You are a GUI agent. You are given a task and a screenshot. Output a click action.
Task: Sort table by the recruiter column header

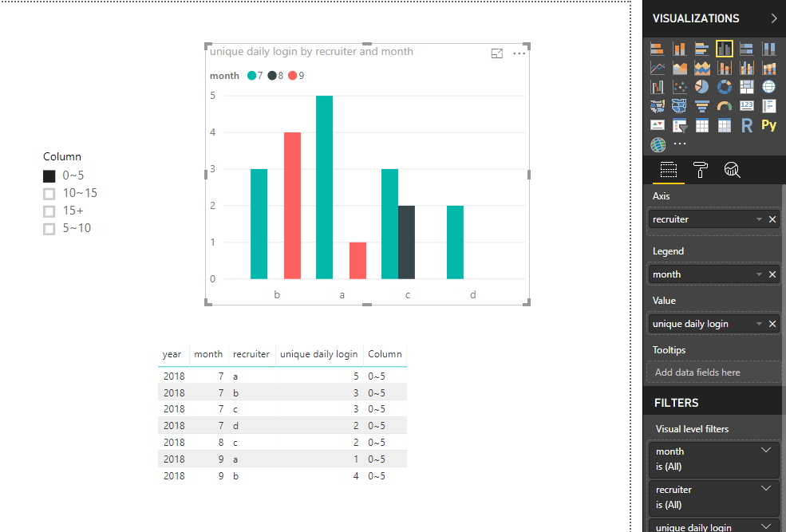click(251, 354)
